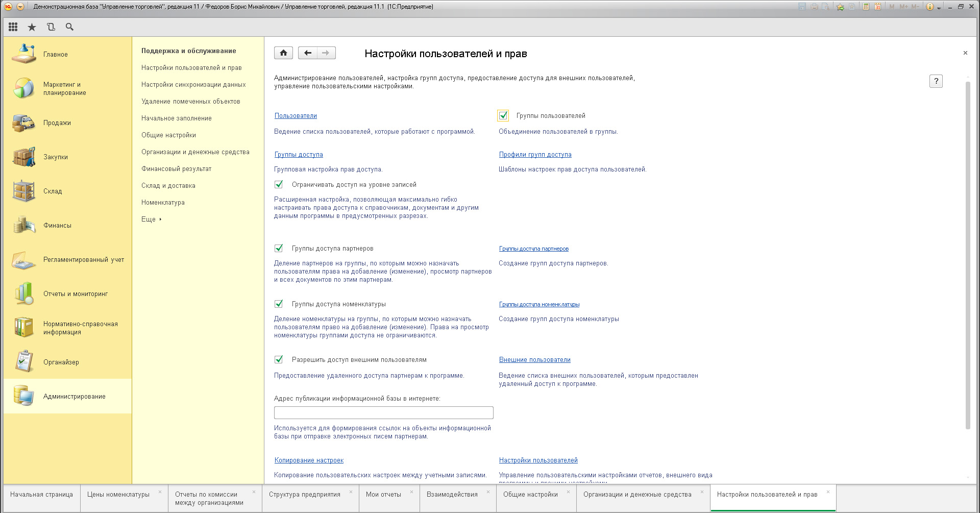Screen dimensions: 980x513
Task: Open Внешние пользователи link
Action: pos(535,359)
